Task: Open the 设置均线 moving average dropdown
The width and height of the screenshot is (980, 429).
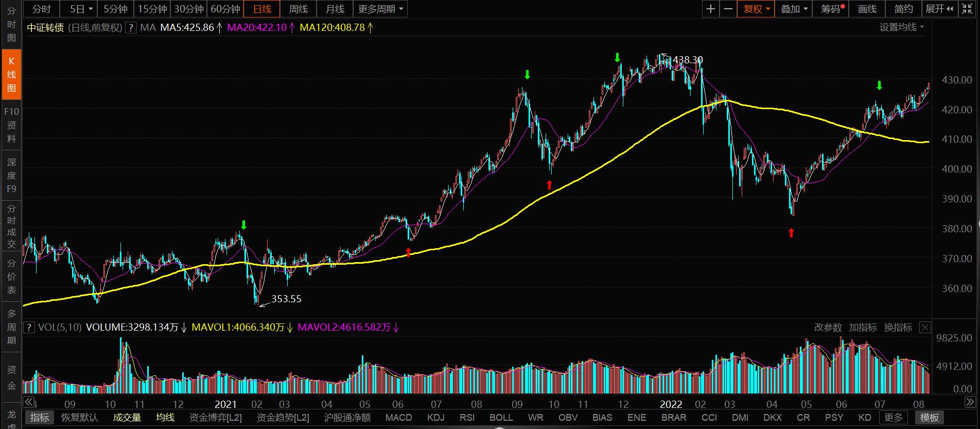Action: coord(901,27)
